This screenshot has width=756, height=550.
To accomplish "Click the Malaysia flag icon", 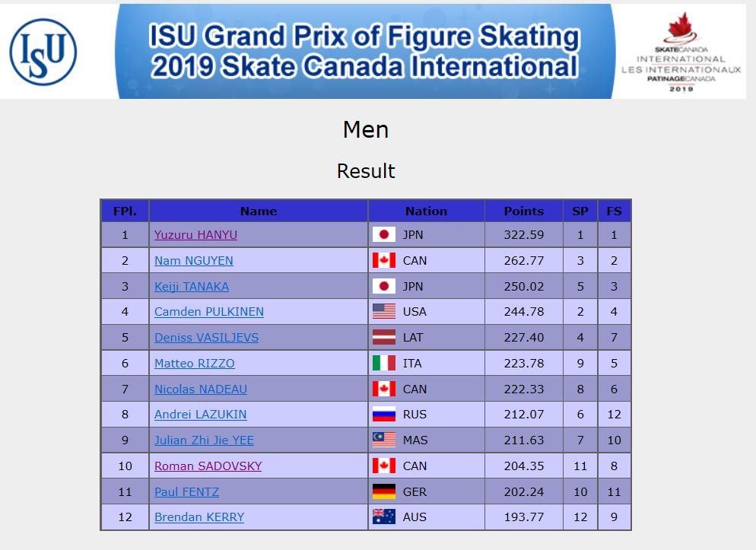I will coord(384,440).
